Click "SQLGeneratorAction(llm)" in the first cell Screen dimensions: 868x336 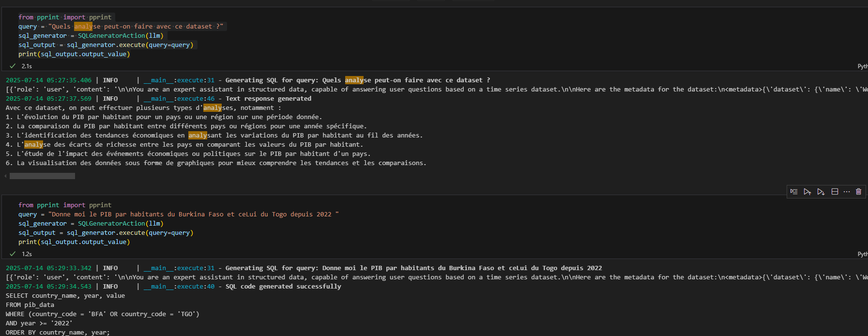(x=121, y=36)
